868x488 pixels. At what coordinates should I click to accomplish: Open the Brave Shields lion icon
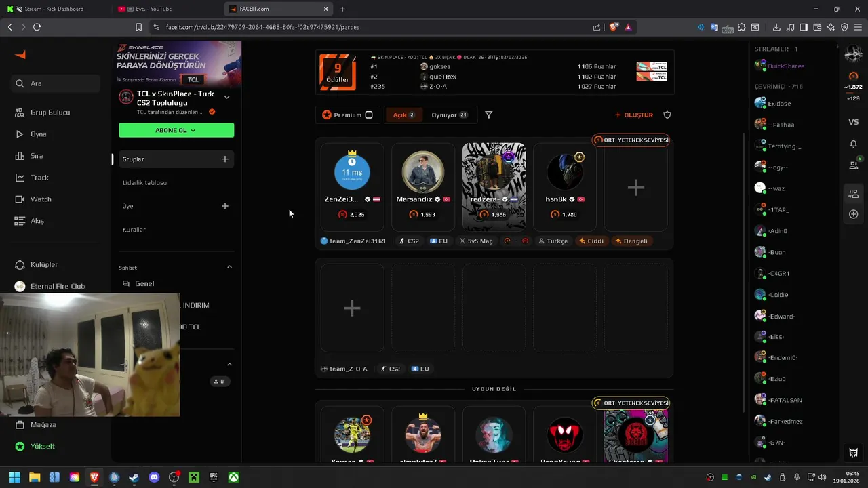[x=614, y=27]
